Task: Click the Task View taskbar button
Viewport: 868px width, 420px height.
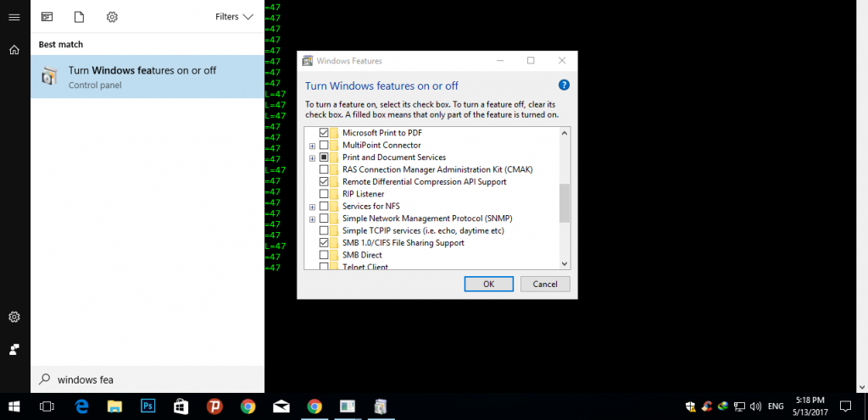Action: [47, 406]
